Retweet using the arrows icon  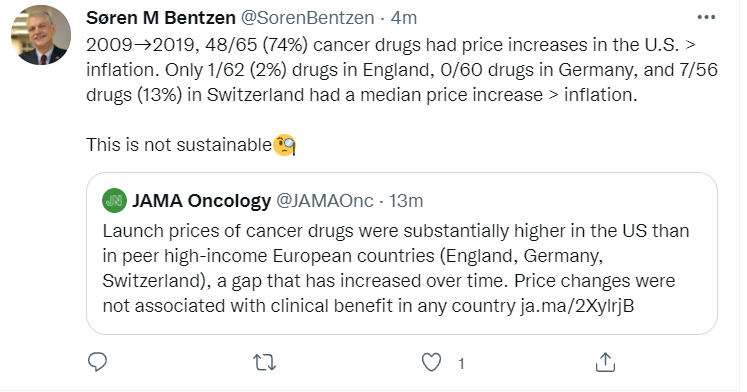[264, 363]
